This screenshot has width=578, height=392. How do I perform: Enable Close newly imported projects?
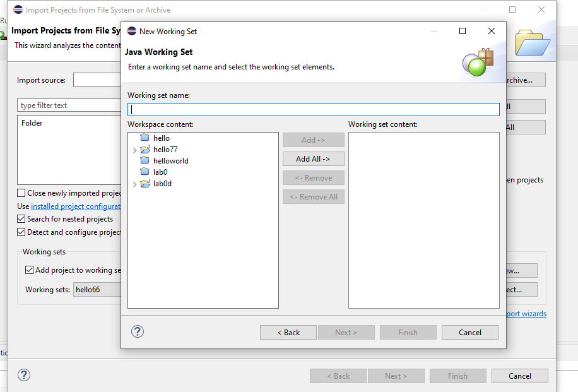click(x=21, y=193)
